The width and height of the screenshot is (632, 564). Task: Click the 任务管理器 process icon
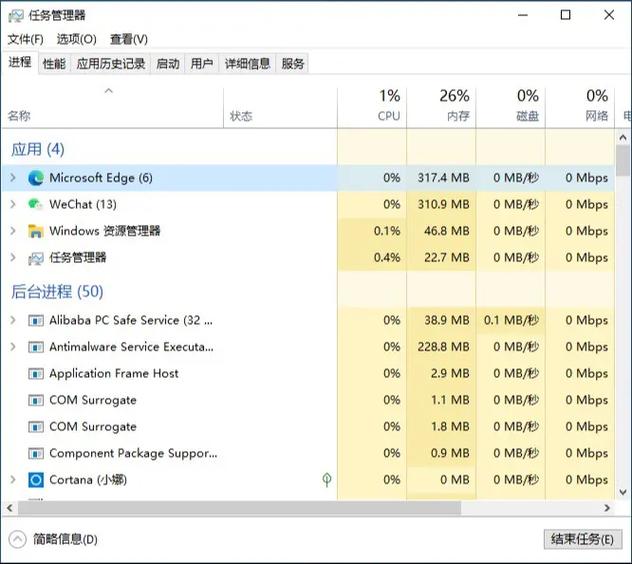click(36, 257)
